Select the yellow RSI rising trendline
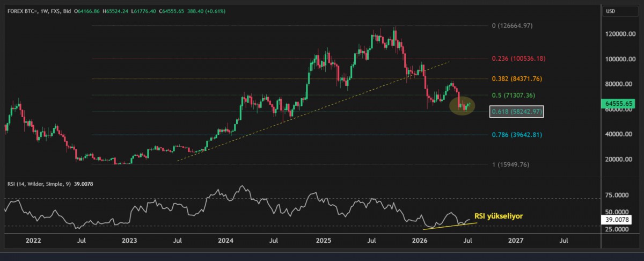The height and width of the screenshot is (261, 644). (449, 226)
